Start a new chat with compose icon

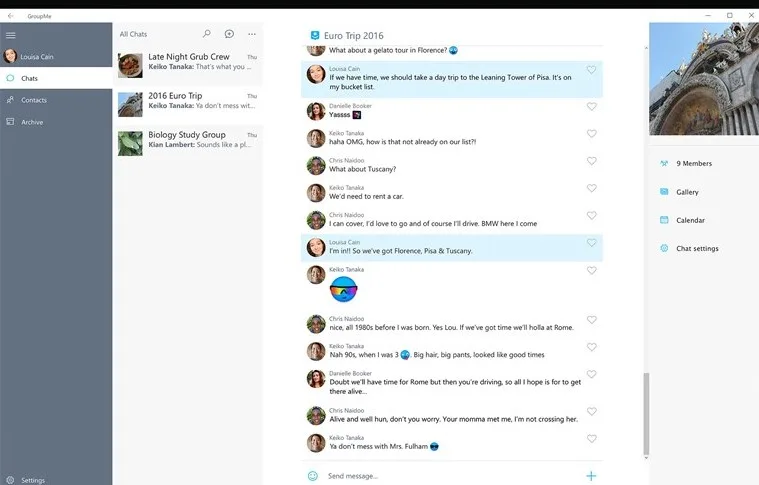tap(229, 33)
